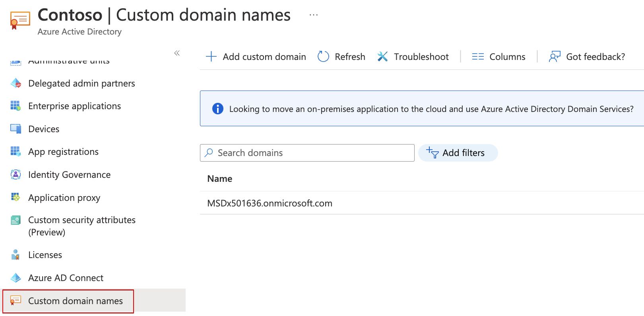The width and height of the screenshot is (644, 316).
Task: Click the Custom security attributes icon
Action: click(16, 220)
